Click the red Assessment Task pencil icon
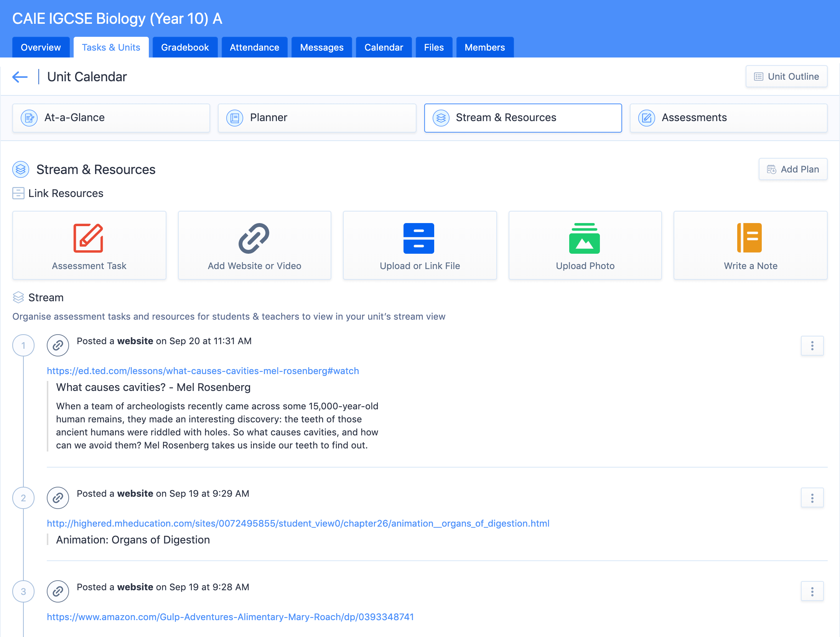This screenshot has width=840, height=637. (89, 238)
